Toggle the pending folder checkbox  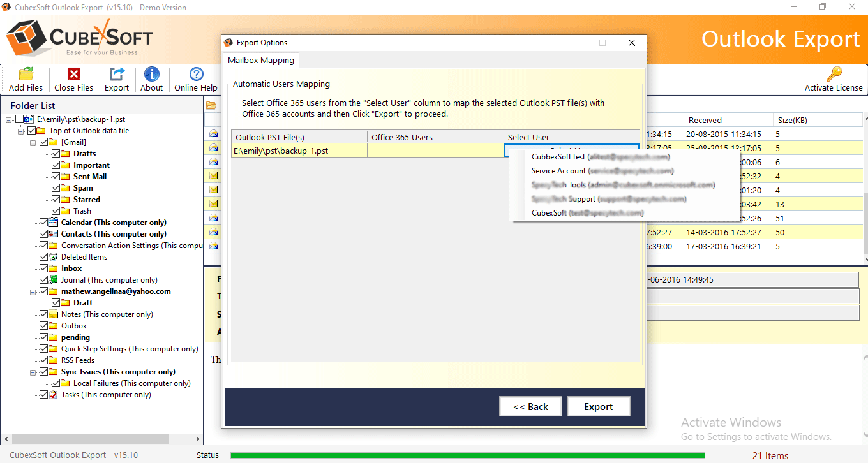[x=43, y=337]
